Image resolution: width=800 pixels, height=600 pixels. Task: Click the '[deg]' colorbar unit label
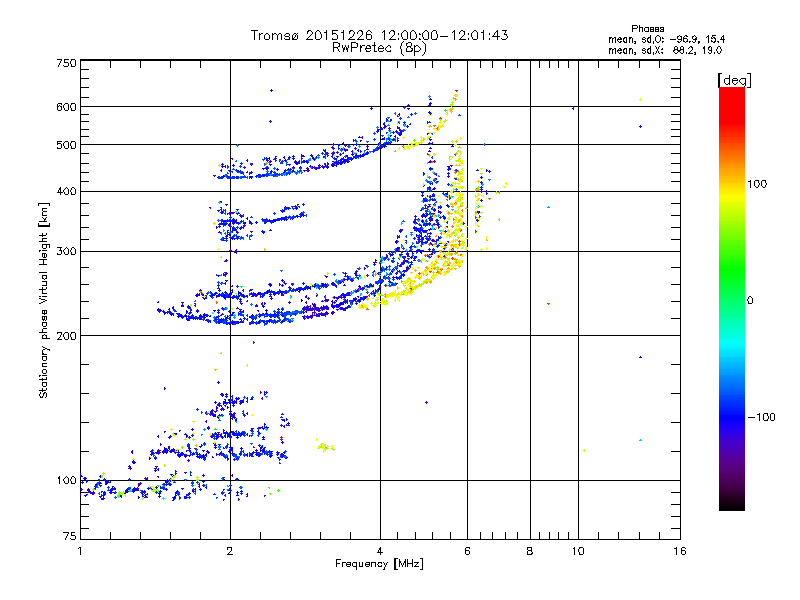[x=734, y=80]
